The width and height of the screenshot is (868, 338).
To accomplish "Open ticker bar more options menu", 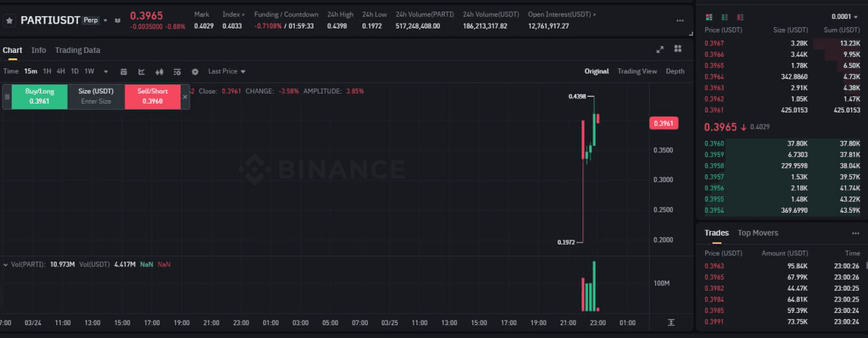I will click(680, 21).
